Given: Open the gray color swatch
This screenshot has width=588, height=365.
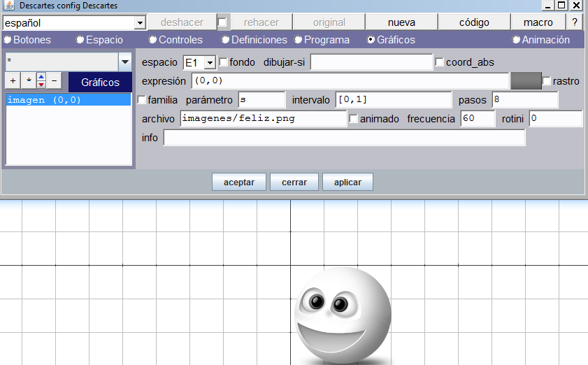Looking at the screenshot, I should [526, 81].
